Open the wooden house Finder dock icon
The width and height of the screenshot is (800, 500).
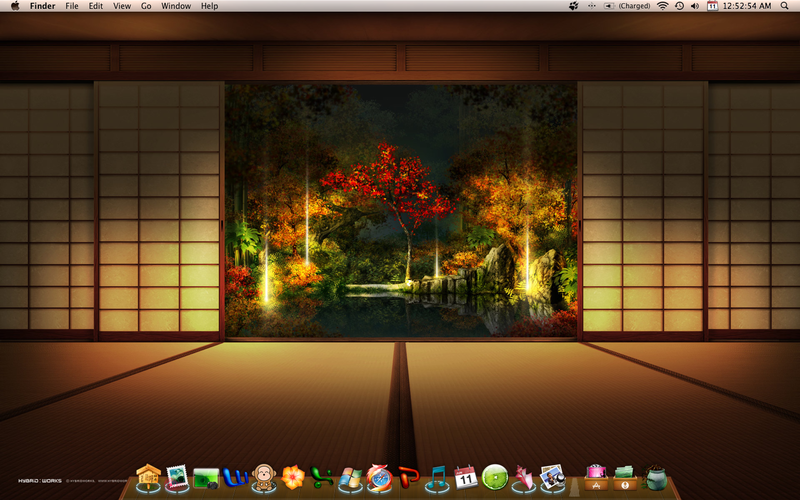click(x=148, y=477)
